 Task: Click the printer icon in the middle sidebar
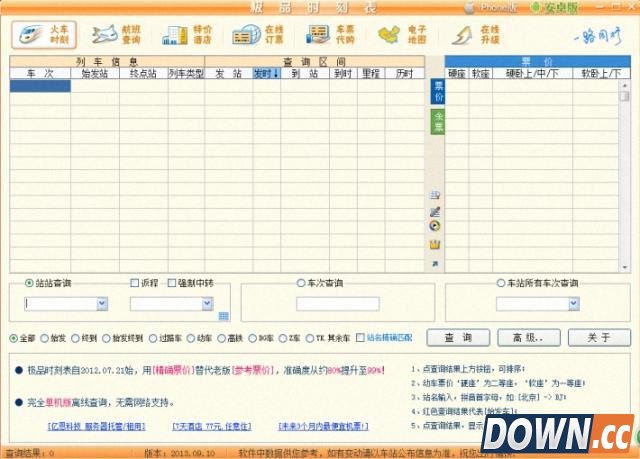tap(435, 195)
